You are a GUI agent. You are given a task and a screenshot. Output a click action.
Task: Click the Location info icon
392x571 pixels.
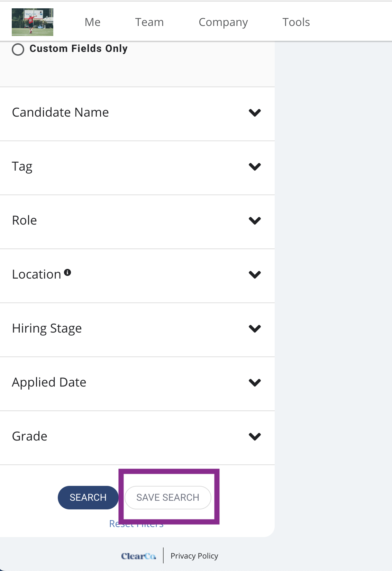68,272
